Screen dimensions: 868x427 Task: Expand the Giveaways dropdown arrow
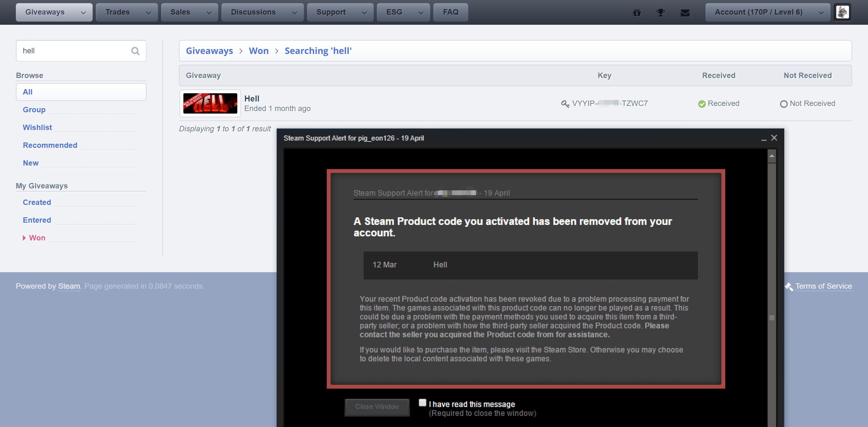83,13
